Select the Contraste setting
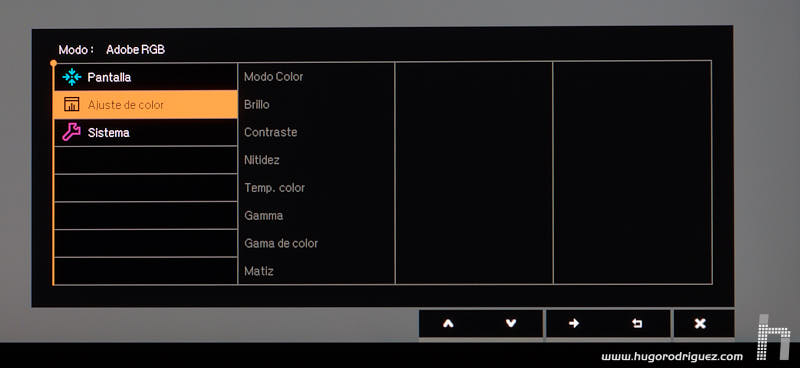The image size is (800, 368). point(270,132)
